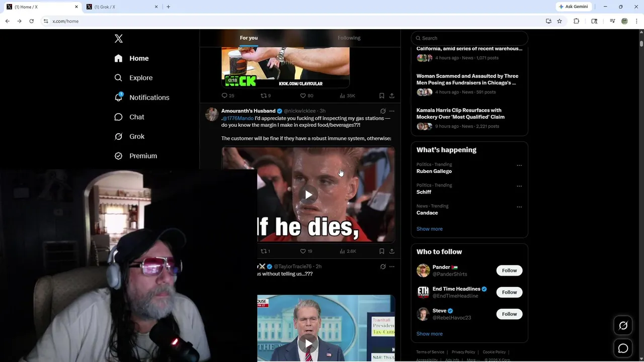Open the Chrome profile avatar

click(624, 21)
